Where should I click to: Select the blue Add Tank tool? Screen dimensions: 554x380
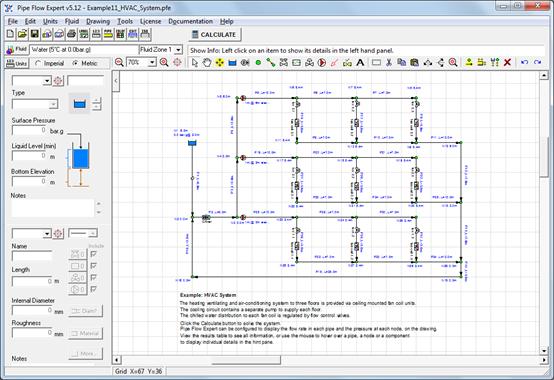coord(232,63)
